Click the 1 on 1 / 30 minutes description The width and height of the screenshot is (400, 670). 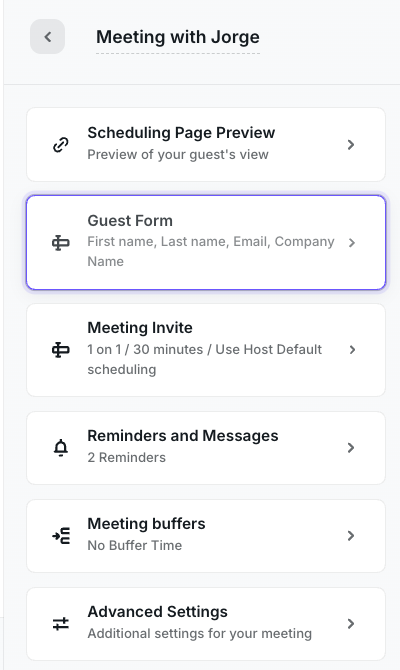pyautogui.click(x=205, y=359)
